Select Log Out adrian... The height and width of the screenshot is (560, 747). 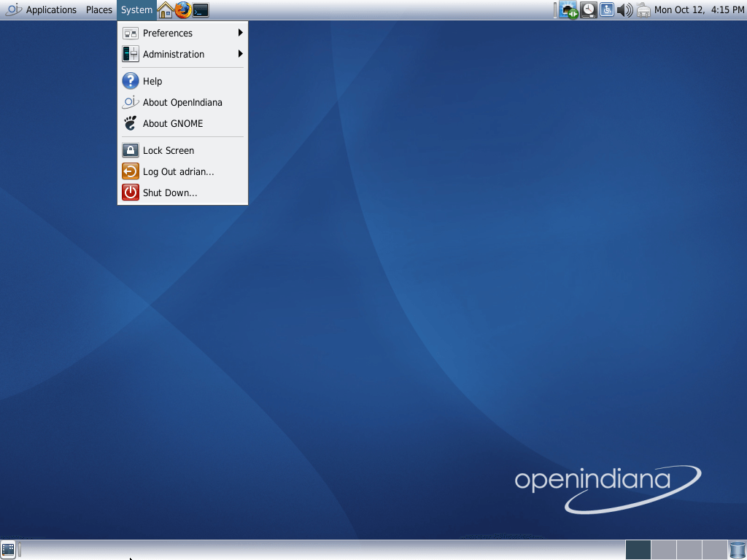pos(182,172)
